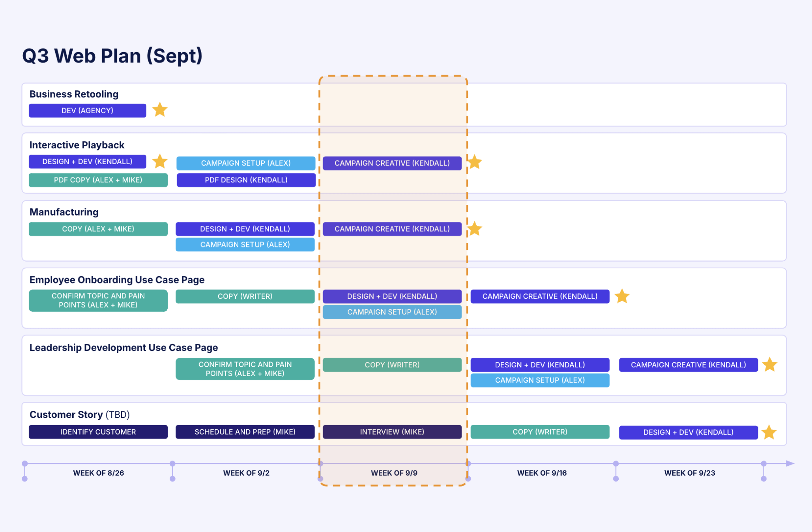Click the star after Manufacturing Campaign Creative
This screenshot has height=532, width=812.
coord(475,229)
